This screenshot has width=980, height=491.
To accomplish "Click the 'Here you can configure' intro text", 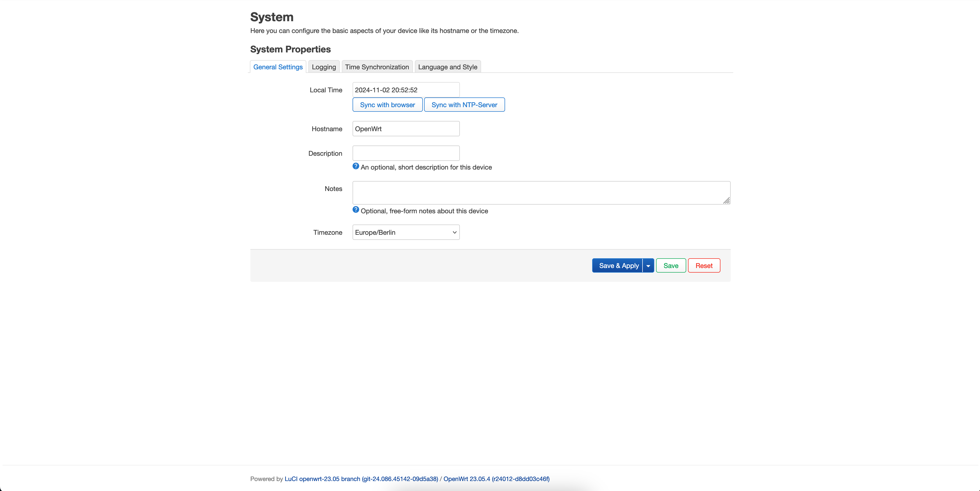I will 384,30.
